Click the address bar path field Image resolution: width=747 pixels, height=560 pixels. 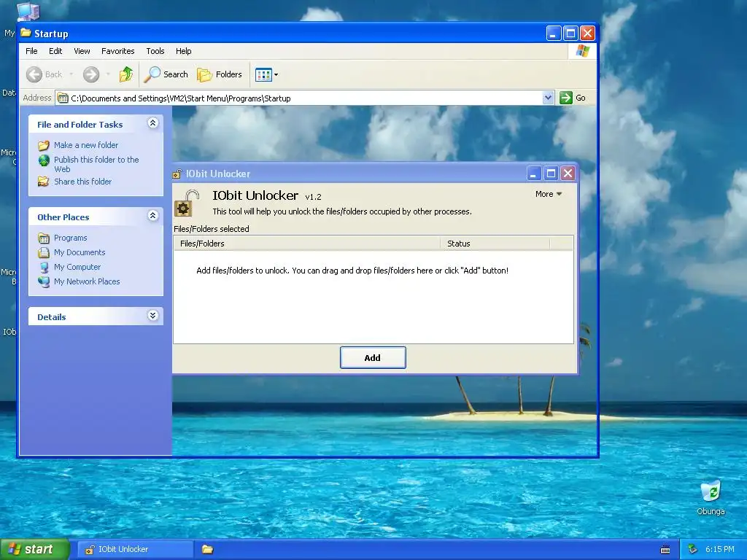[x=305, y=98]
